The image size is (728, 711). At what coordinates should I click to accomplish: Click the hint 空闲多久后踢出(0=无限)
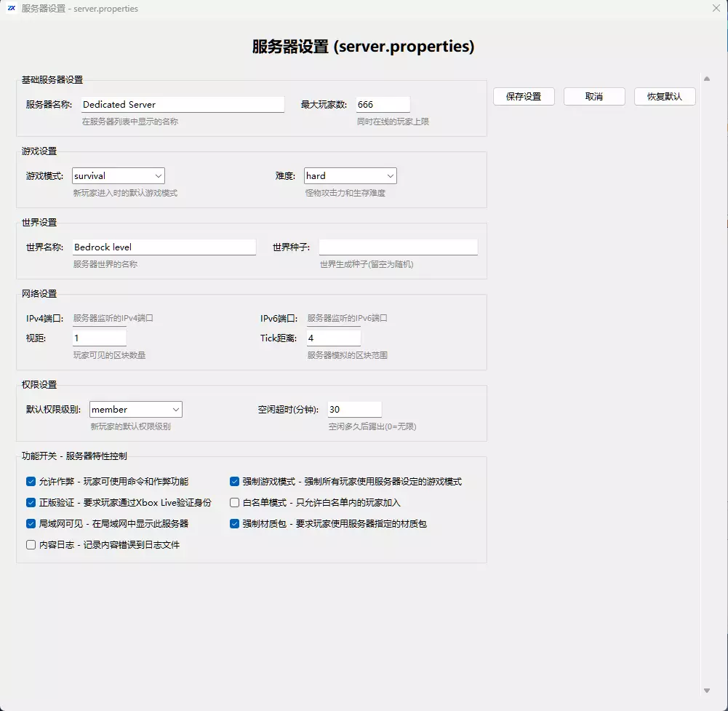[x=372, y=426]
